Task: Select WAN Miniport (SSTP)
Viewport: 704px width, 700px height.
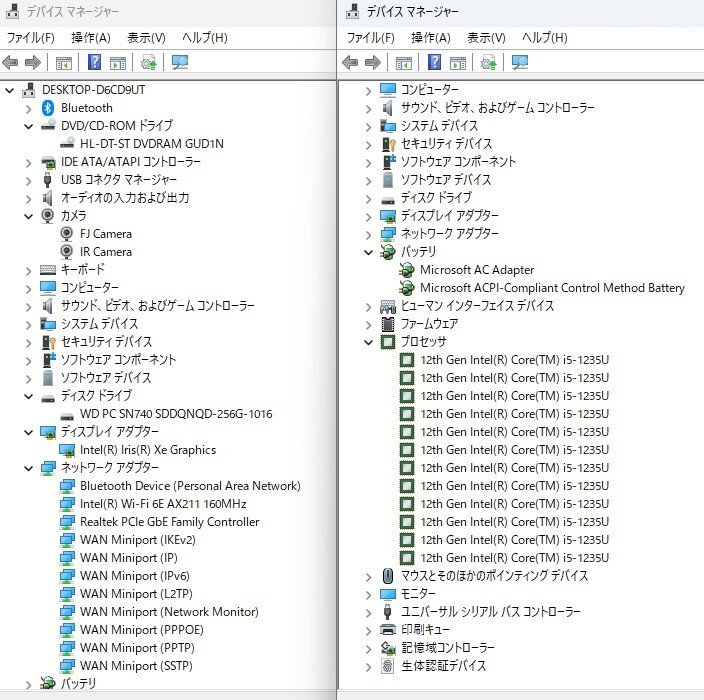Action: click(x=136, y=665)
